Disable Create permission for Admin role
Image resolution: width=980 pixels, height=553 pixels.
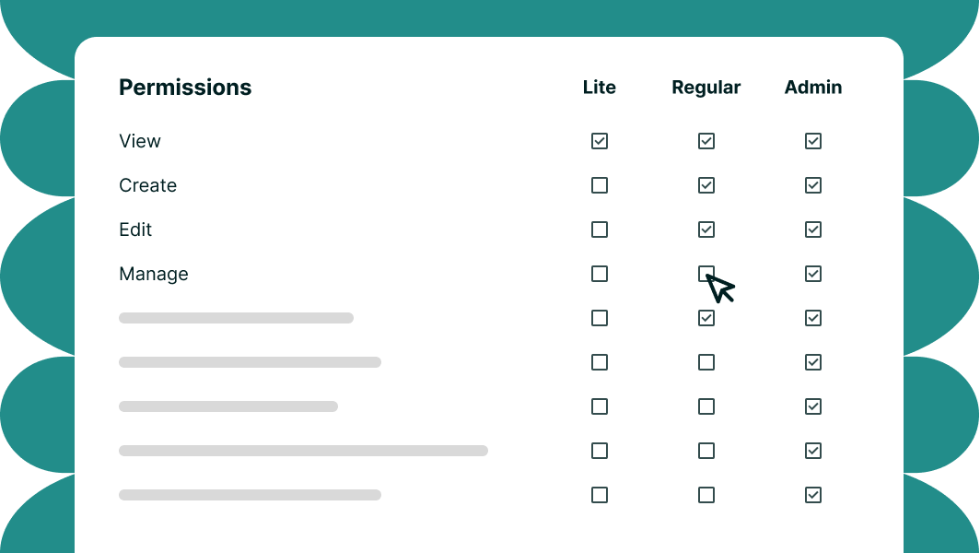[x=813, y=185]
